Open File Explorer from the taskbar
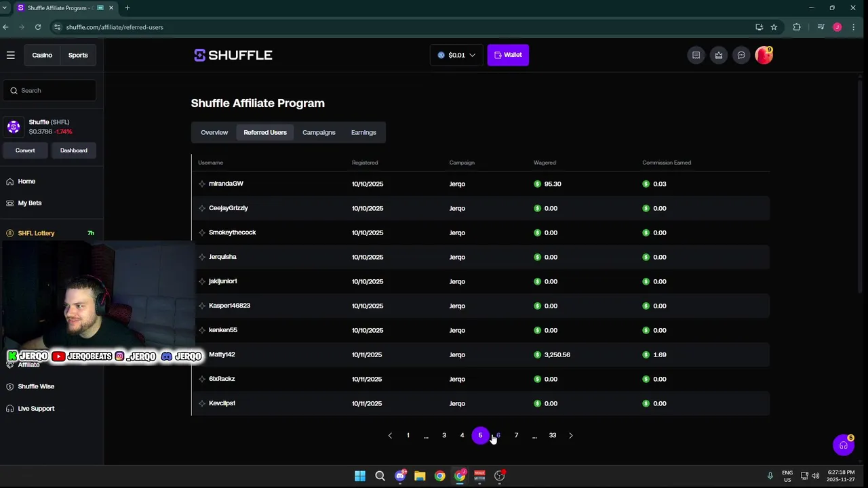 (420, 476)
